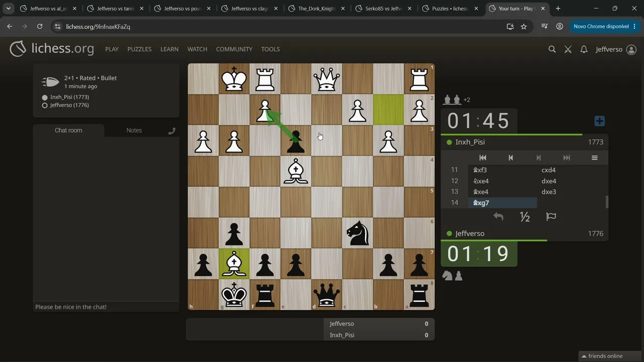Click the bullet game type icon
644x362 pixels.
click(50, 82)
